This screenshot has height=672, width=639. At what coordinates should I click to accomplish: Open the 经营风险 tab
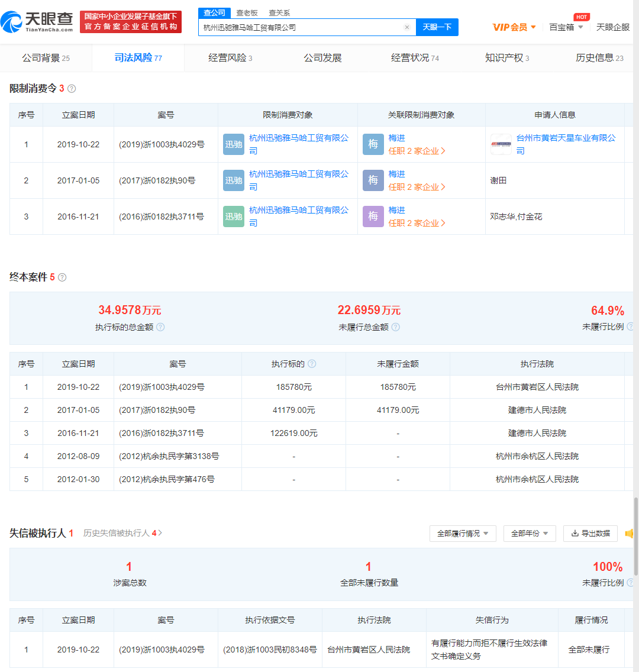230,58
